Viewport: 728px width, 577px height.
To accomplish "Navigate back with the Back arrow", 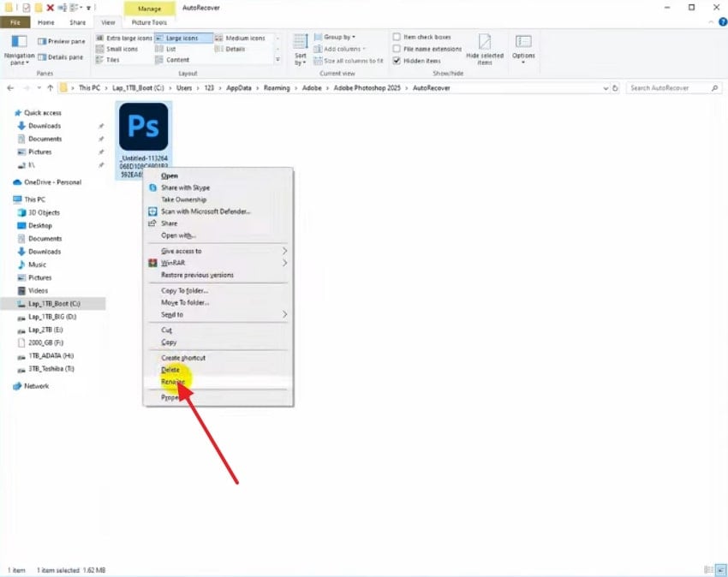I will [x=9, y=86].
